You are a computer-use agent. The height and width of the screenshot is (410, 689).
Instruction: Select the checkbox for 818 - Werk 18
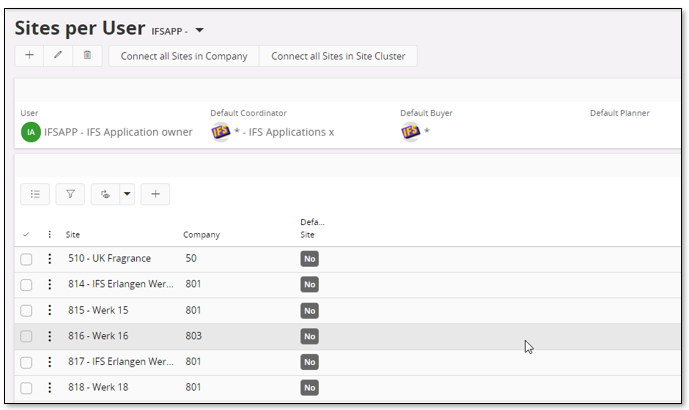(x=26, y=388)
